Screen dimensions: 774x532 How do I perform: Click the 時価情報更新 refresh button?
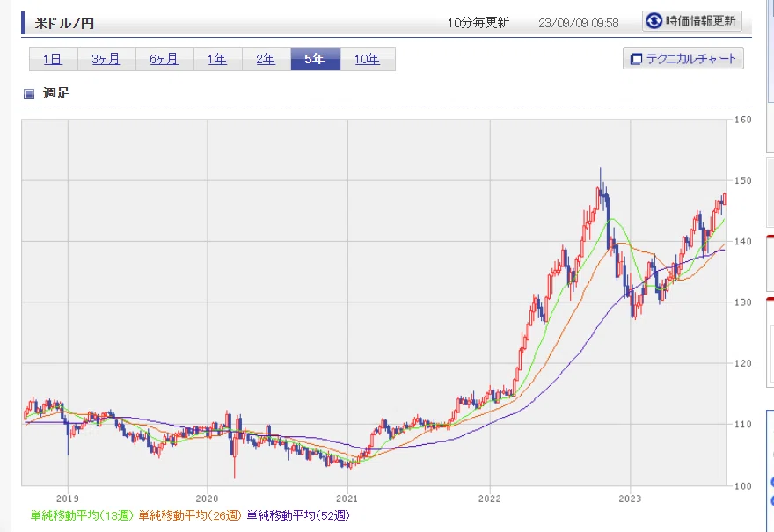(691, 21)
